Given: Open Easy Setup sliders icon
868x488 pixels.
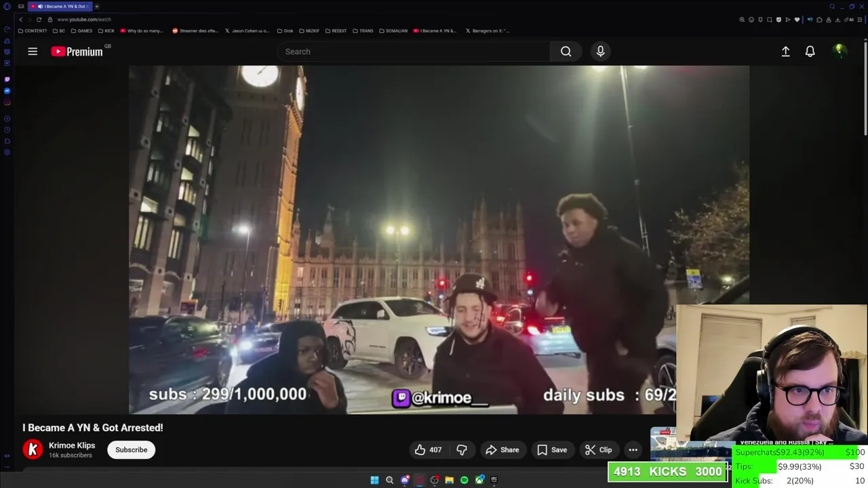Looking at the screenshot, I should click(860, 20).
